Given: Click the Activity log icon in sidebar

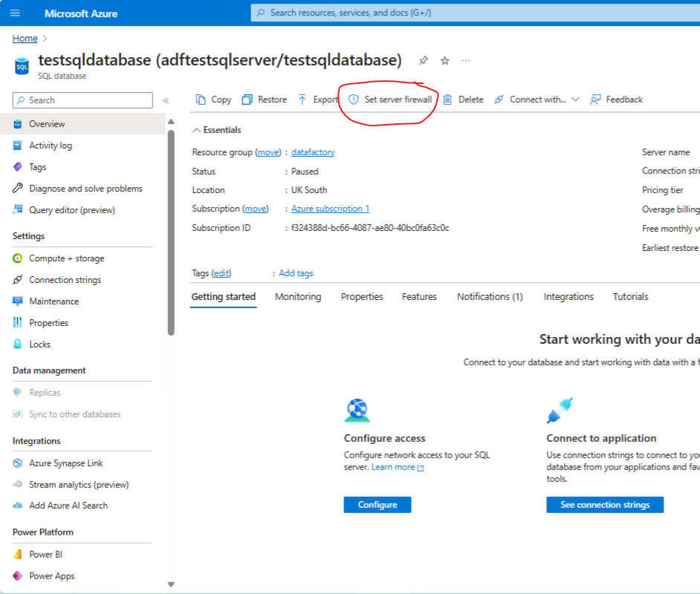Looking at the screenshot, I should click(17, 146).
